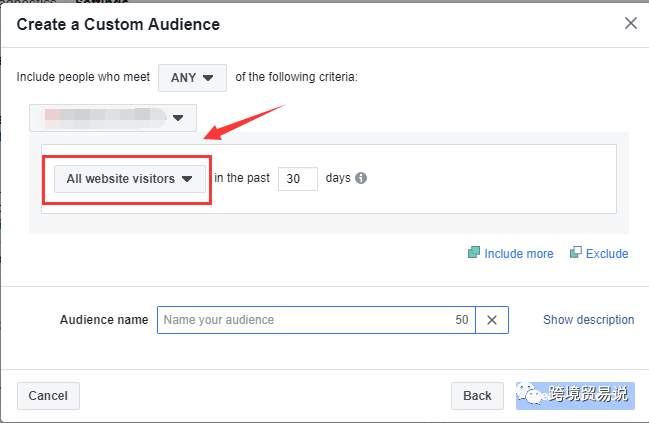
Task: Click the Audience name label
Action: point(104,320)
